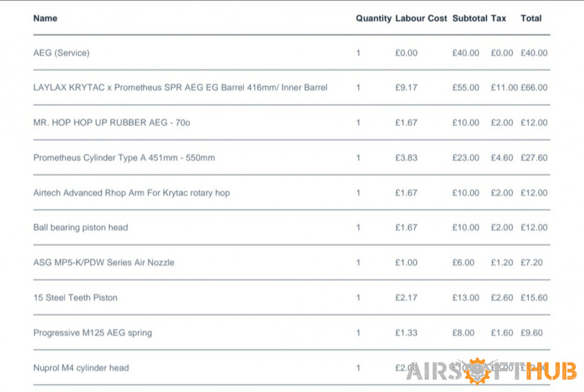Image resolution: width=584 pixels, height=392 pixels.
Task: Select the AEG (Service) item name
Action: 61,53
